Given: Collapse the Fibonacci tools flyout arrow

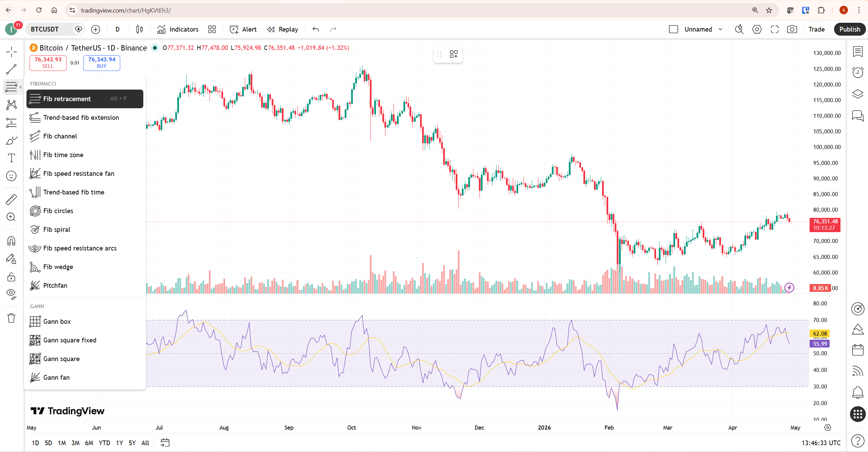Looking at the screenshot, I should click(x=21, y=87).
